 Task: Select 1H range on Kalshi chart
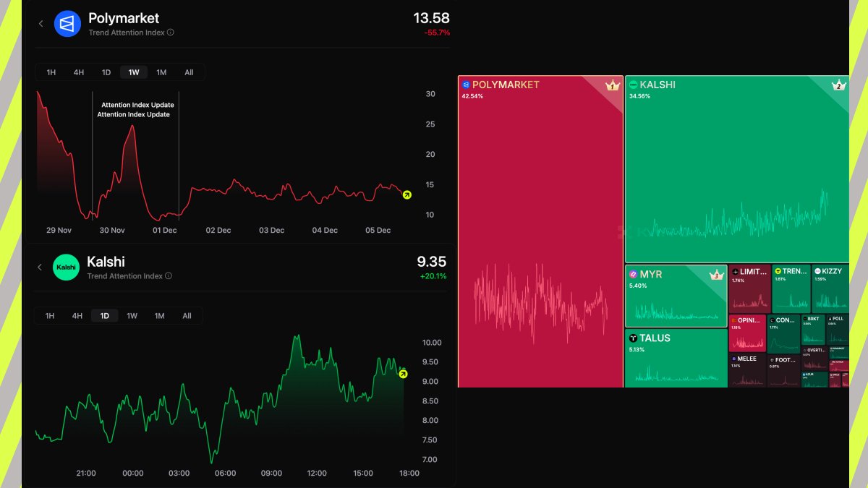50,316
